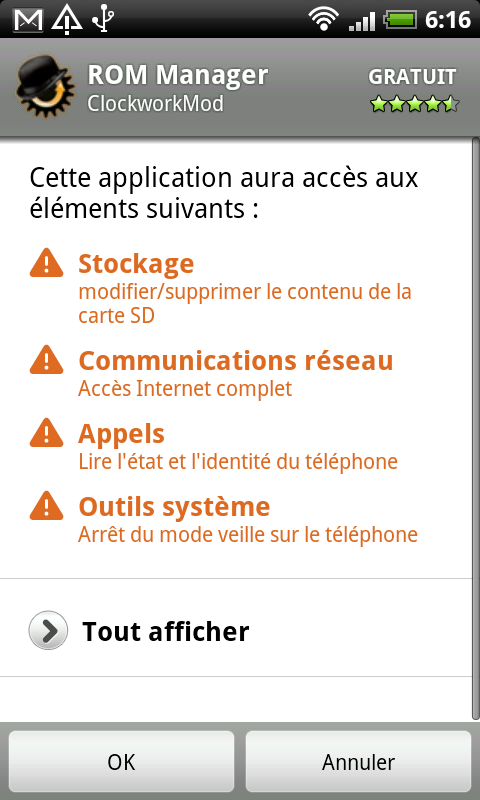The width and height of the screenshot is (480, 800).
Task: Click the vertical scrollbar on the right edge
Action: 476,429
